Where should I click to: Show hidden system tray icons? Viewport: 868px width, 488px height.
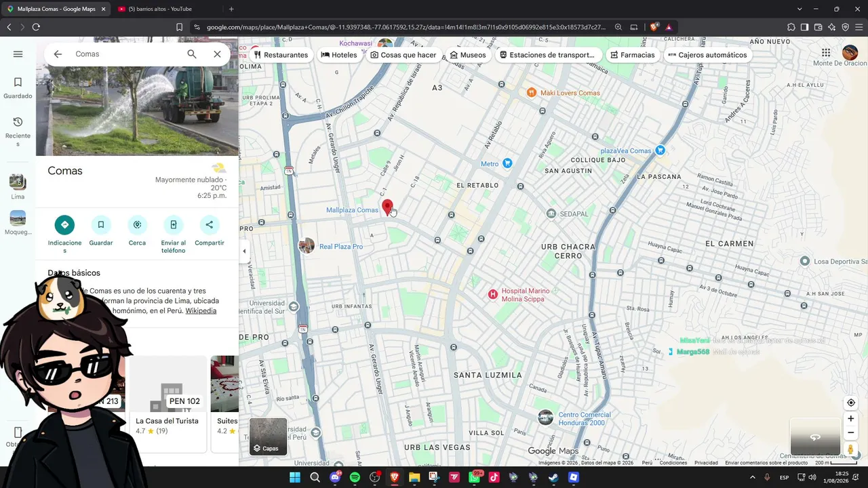point(752,477)
